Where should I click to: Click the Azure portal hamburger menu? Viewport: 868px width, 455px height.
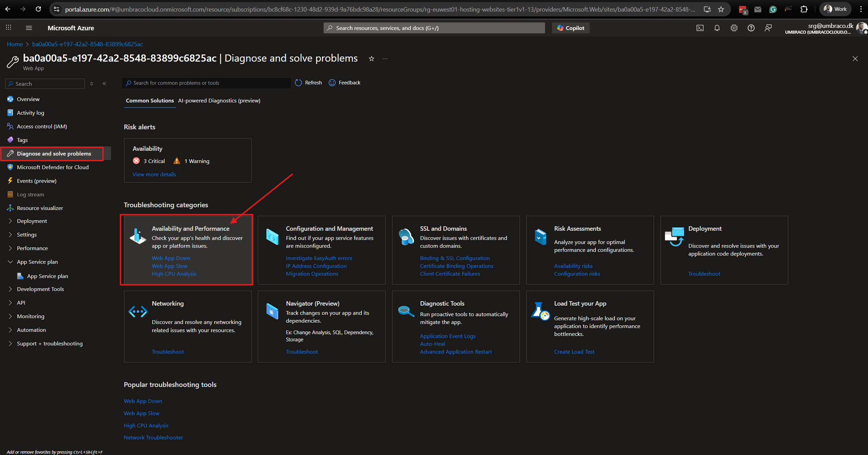click(x=29, y=28)
